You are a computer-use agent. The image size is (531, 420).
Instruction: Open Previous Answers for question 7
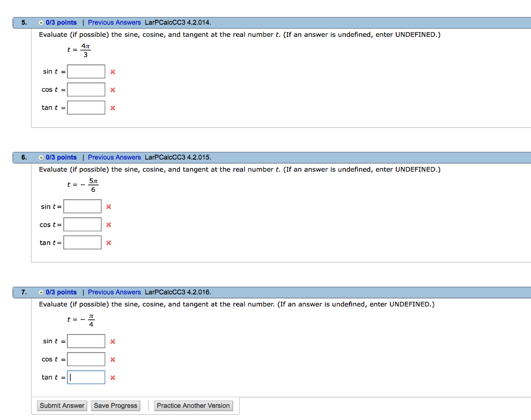click(114, 292)
